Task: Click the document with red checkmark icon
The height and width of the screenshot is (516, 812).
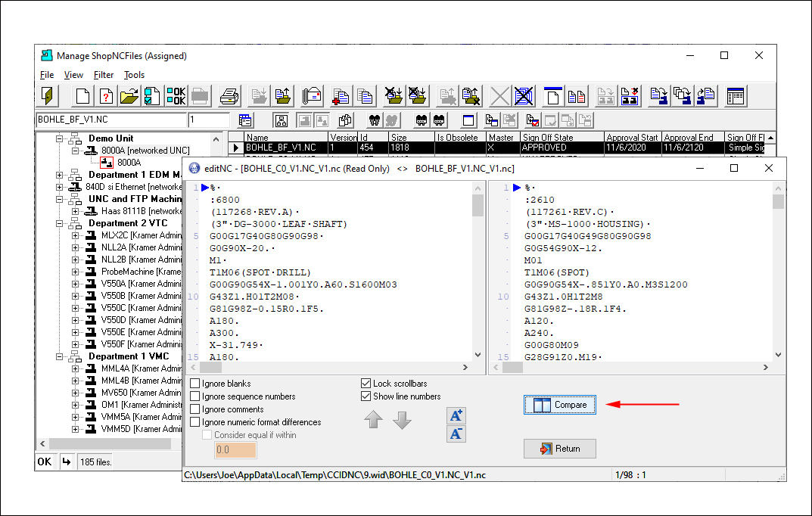Action: tap(532, 120)
